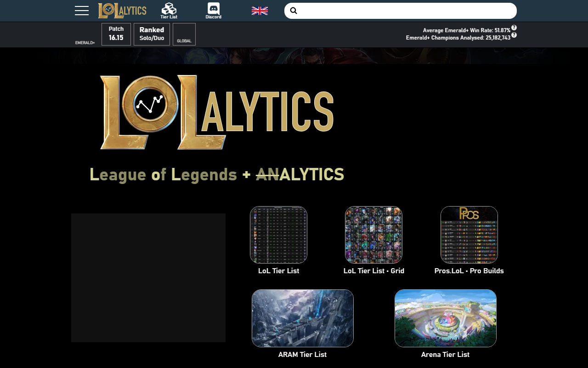Open the ARAM Tier List thumbnail
The width and height of the screenshot is (588, 368).
[303, 318]
